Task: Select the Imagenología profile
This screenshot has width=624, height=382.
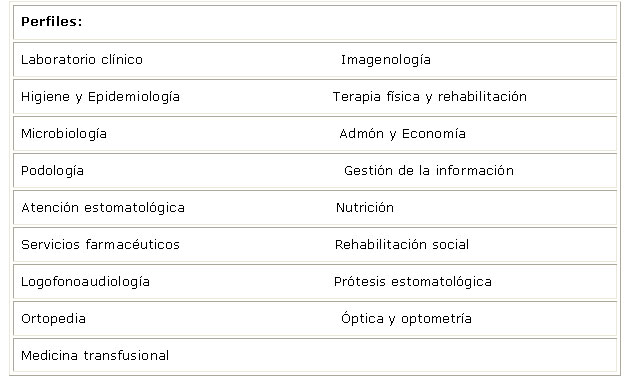Action: [386, 60]
